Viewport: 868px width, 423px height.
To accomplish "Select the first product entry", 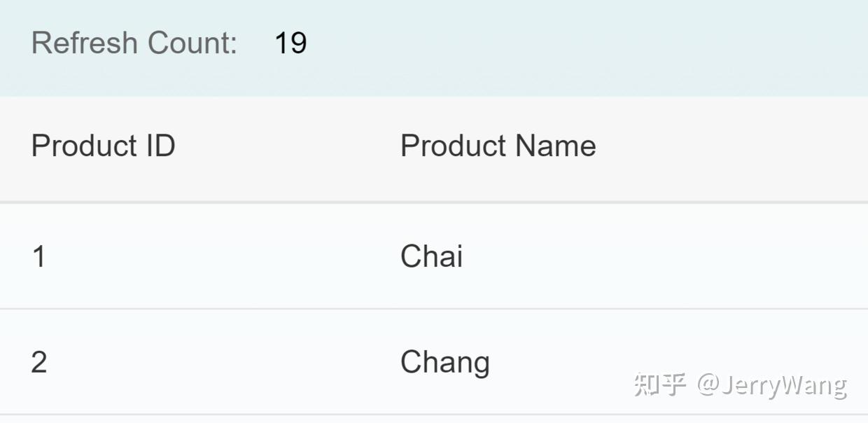I will click(434, 256).
